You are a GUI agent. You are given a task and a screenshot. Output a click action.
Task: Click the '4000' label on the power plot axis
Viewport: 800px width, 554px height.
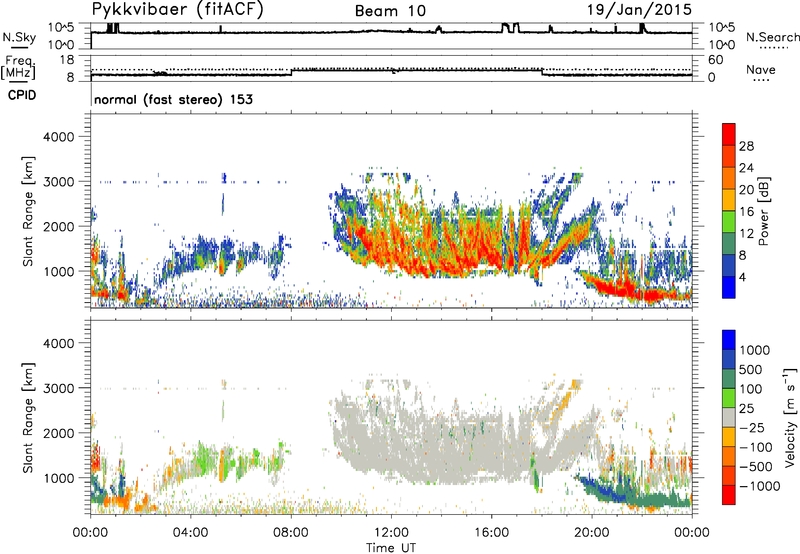[58, 137]
